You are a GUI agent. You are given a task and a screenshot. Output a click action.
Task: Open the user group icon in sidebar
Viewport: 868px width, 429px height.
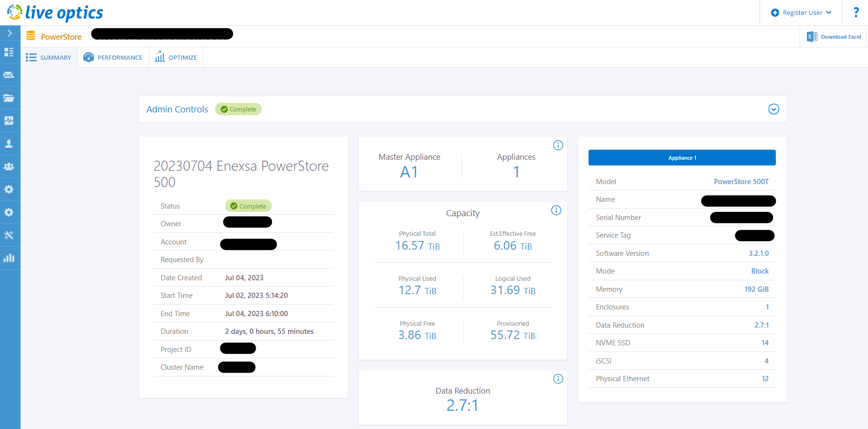point(9,166)
